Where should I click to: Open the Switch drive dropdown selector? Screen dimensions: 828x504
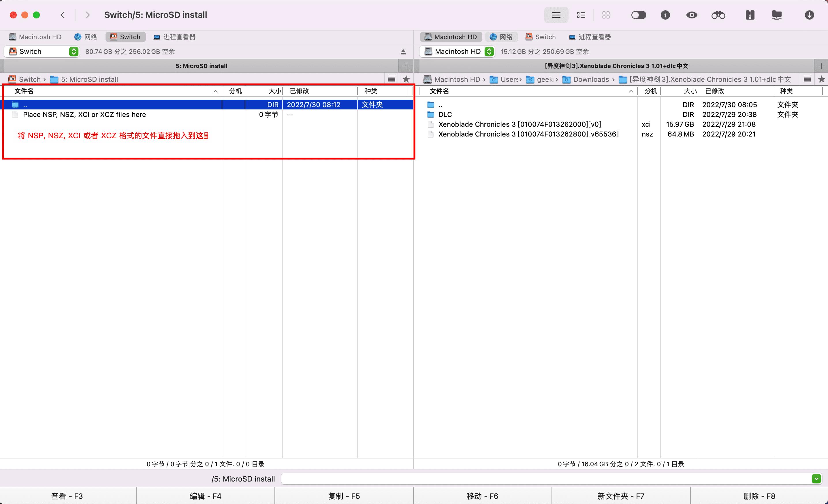coord(74,52)
